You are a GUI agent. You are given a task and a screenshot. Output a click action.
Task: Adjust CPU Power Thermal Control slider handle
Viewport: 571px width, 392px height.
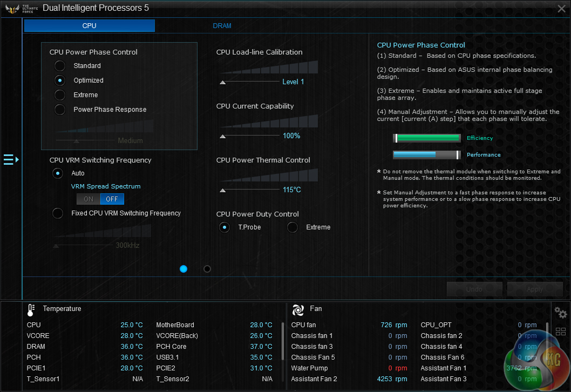pyautogui.click(x=222, y=191)
